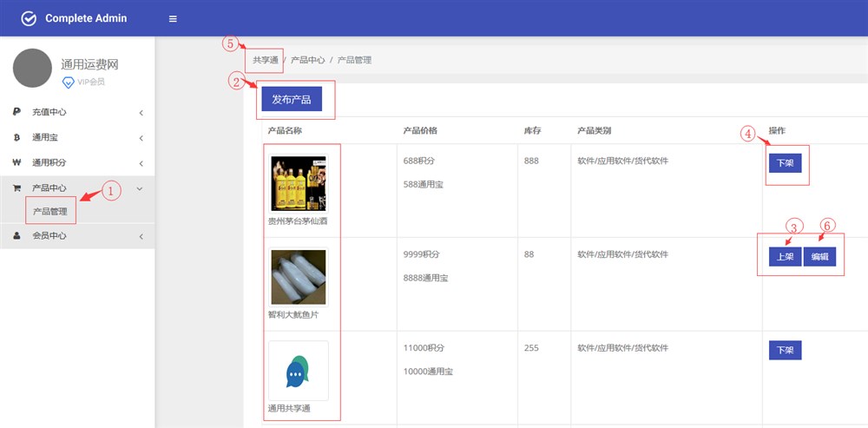Open the 贵州茅台茅仙酒 product image
Screen dimensions: 868x428
(x=299, y=184)
